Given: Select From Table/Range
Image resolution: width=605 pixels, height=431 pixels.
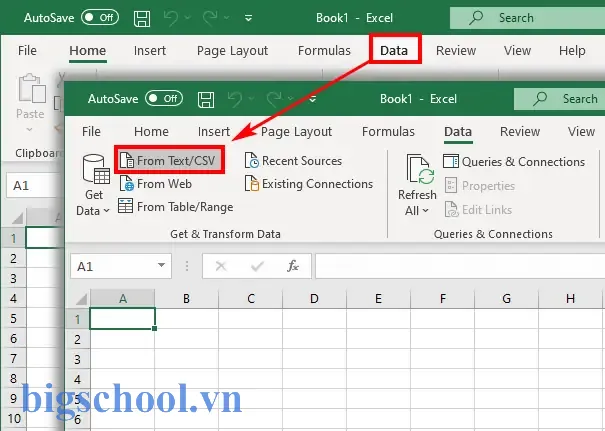Looking at the screenshot, I should tap(176, 207).
